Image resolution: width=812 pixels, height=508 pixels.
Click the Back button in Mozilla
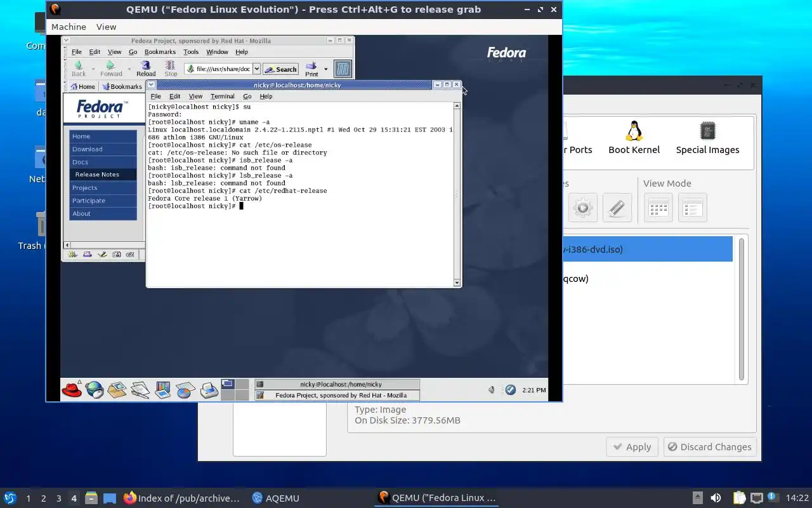pos(79,69)
